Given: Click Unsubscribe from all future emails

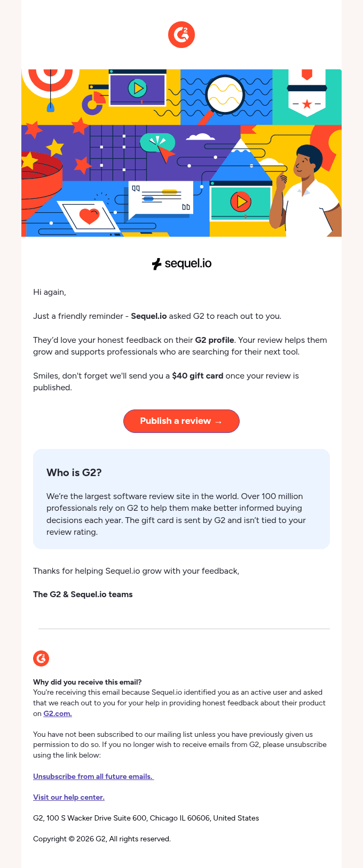Looking at the screenshot, I should pos(93,776).
